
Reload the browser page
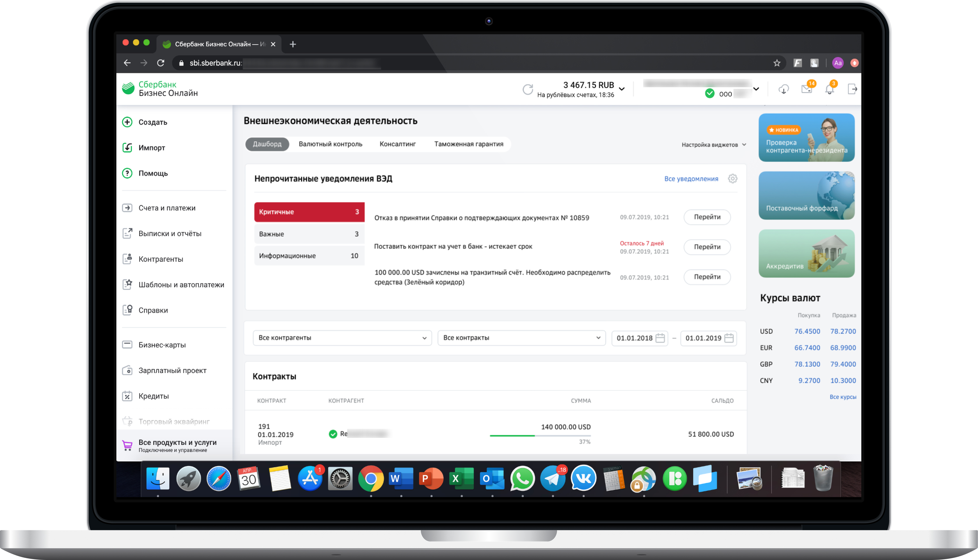coord(161,63)
